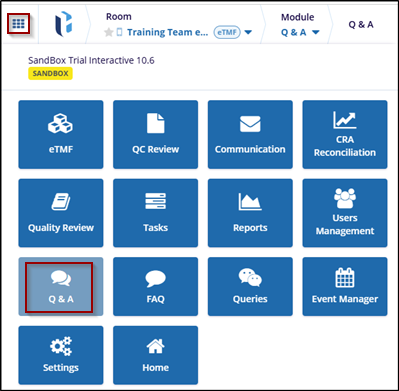The width and height of the screenshot is (399, 391).
Task: Go to the Home tile
Action: click(x=155, y=355)
